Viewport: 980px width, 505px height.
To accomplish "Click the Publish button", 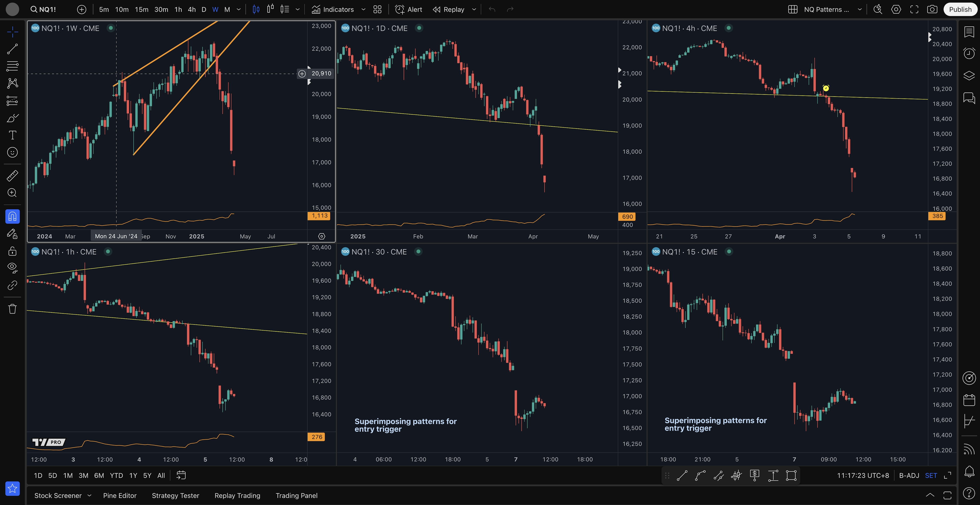I will pyautogui.click(x=960, y=9).
